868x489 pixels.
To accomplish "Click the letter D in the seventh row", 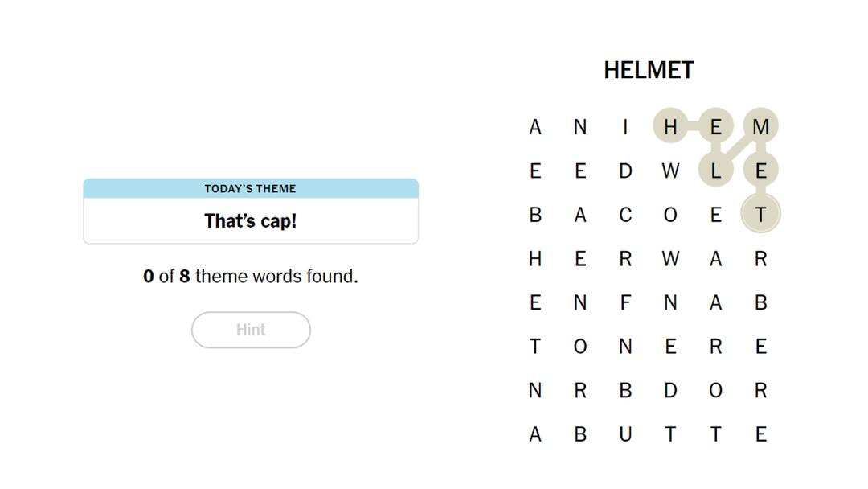I will click(669, 390).
